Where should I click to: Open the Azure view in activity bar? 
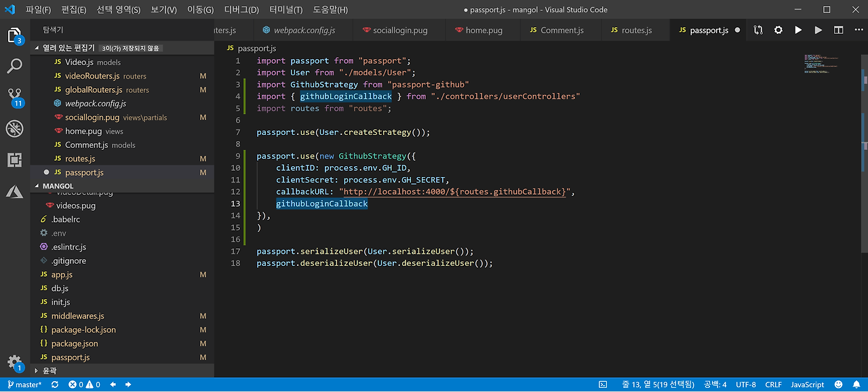coord(14,191)
